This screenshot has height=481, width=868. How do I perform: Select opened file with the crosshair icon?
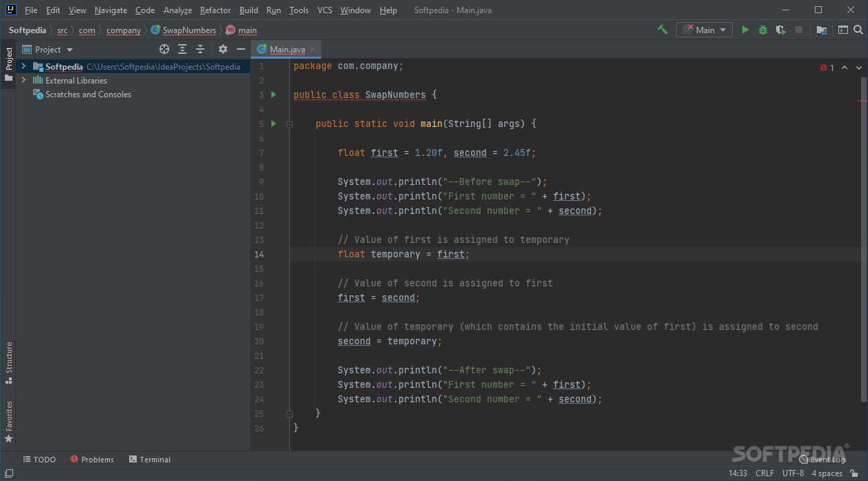(164, 49)
